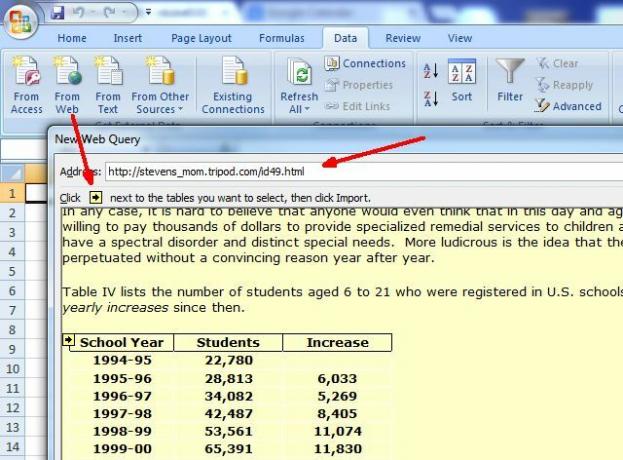Viewport: 623px width, 460px height.
Task: Switch to the Insert tab
Action: tap(128, 38)
